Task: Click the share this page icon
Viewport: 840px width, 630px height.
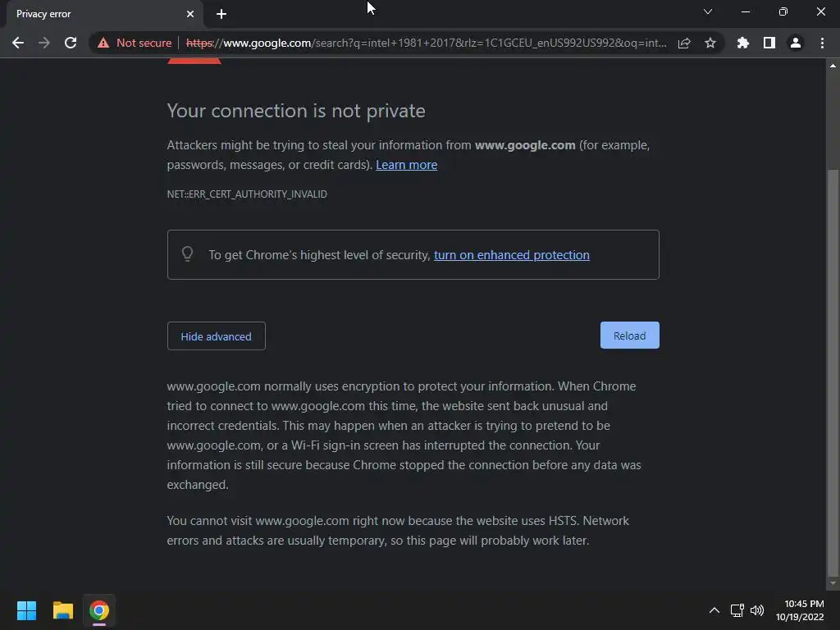Action: tap(684, 43)
